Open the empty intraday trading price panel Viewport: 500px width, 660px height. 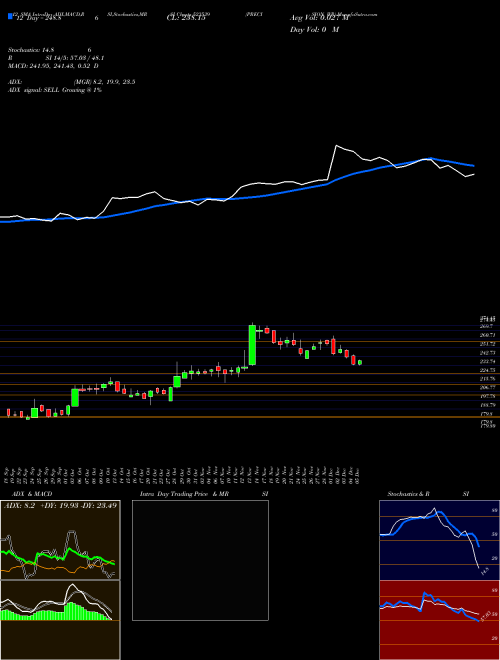[200, 560]
